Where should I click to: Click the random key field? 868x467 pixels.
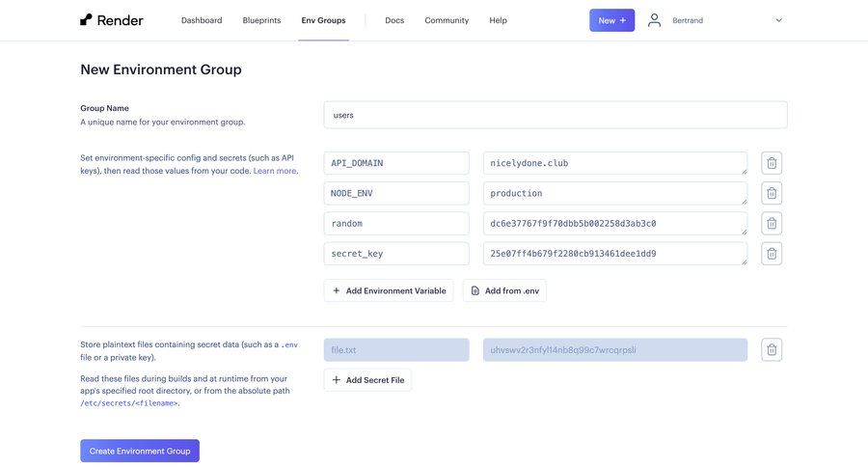coord(396,223)
